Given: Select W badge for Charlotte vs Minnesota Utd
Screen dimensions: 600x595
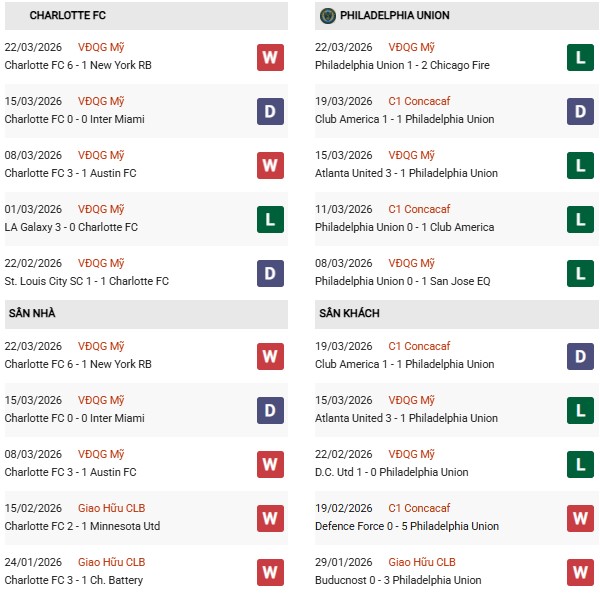Looking at the screenshot, I should coord(270,518).
